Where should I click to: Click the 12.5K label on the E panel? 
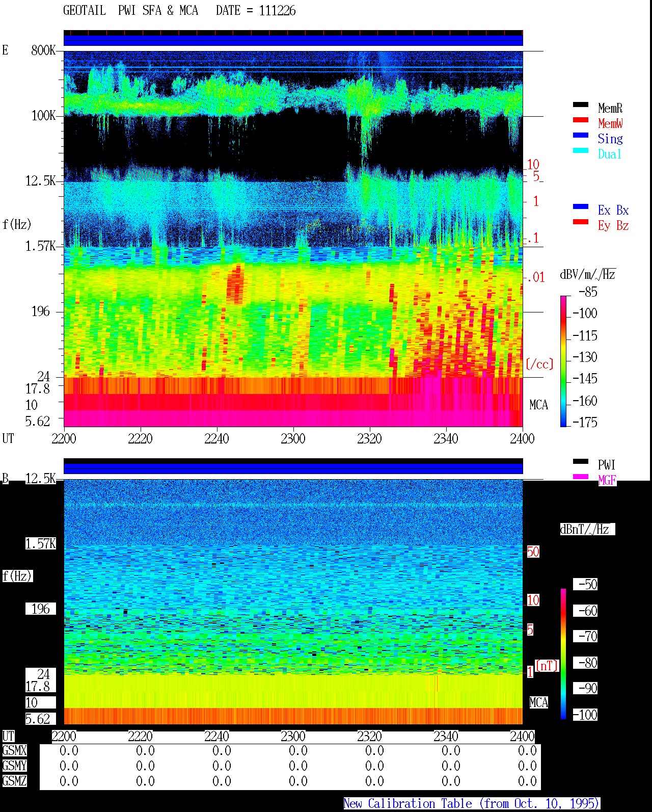(40, 180)
